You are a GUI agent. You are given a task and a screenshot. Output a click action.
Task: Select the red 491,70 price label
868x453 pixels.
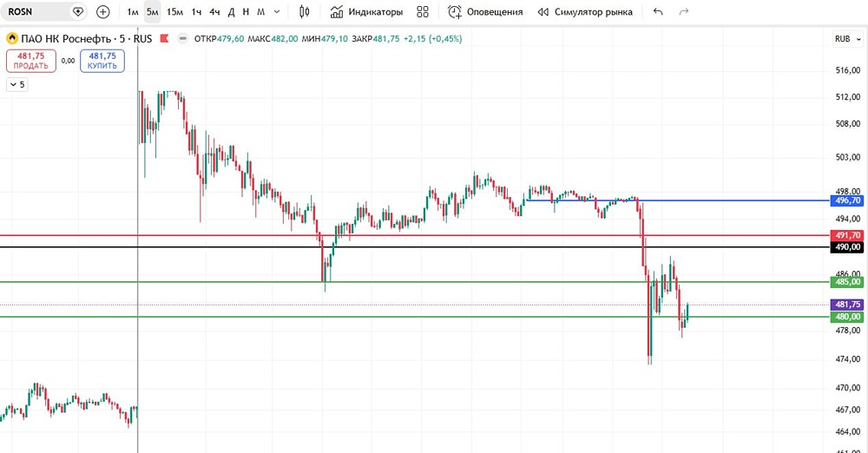click(x=847, y=235)
